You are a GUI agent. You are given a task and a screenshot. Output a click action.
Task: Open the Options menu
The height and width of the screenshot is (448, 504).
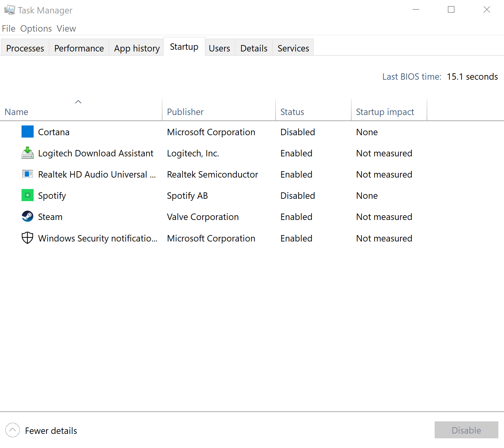tap(36, 29)
